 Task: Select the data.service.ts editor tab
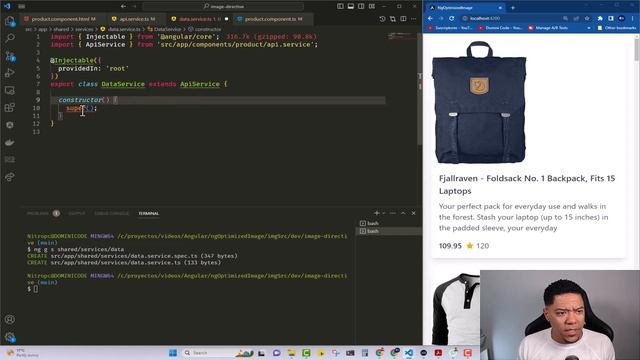(x=200, y=19)
